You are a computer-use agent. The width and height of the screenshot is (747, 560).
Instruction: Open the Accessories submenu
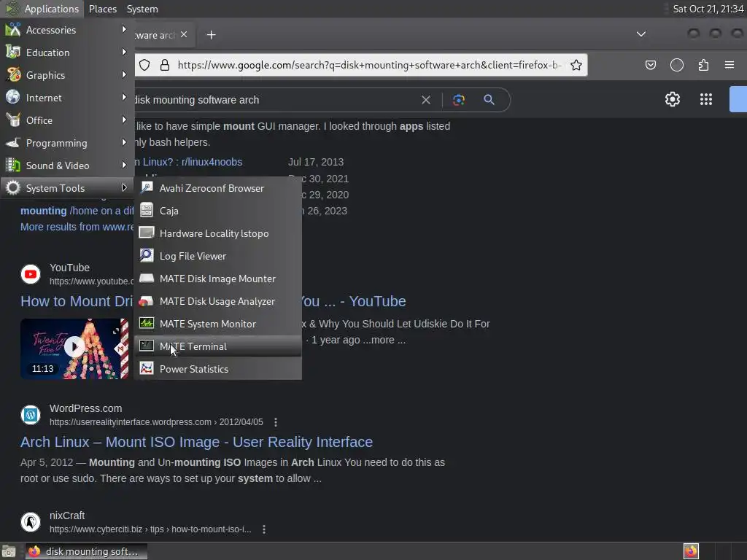point(67,30)
